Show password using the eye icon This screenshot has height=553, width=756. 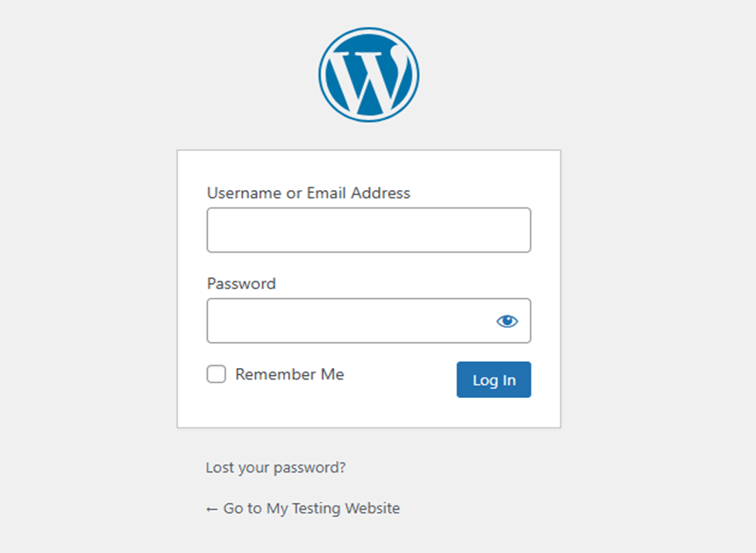pos(507,321)
